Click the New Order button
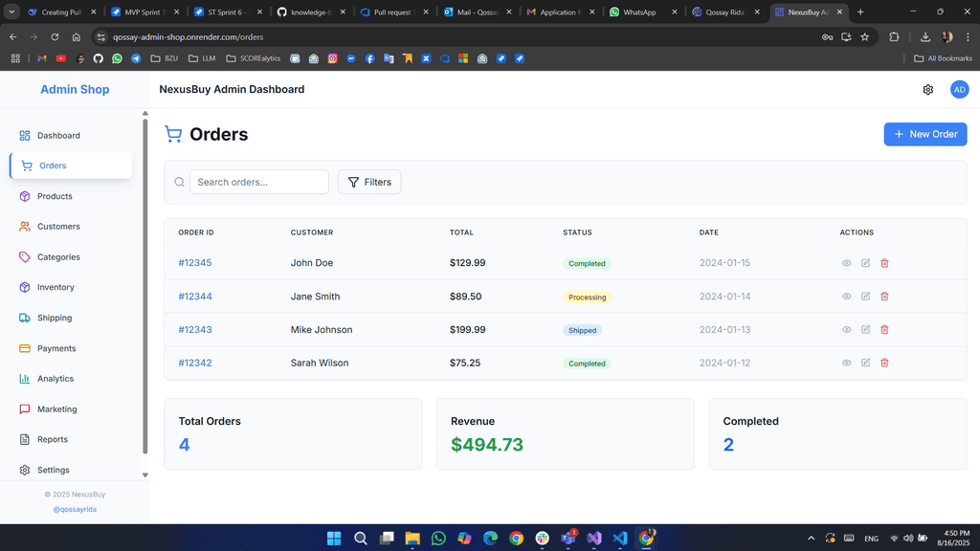980x551 pixels. point(925,134)
